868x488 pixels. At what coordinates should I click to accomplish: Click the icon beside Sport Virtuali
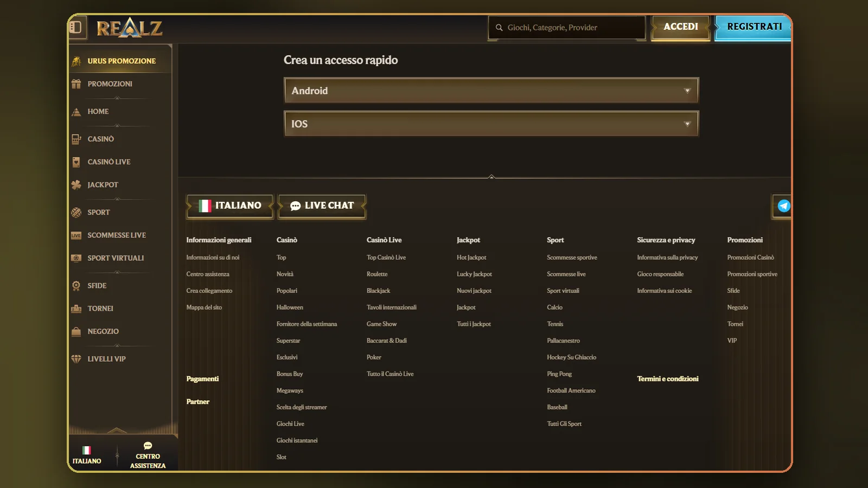tap(76, 258)
